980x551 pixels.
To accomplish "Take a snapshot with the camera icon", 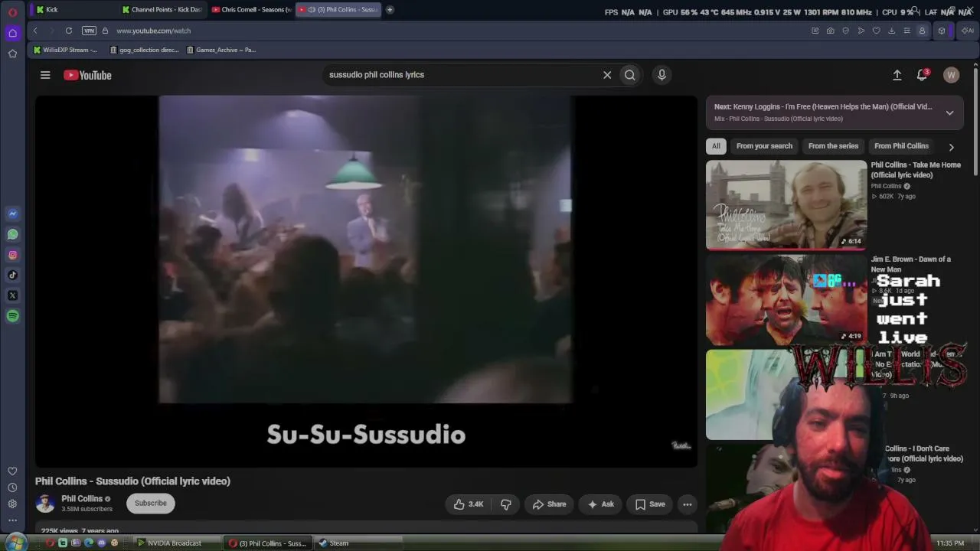I will coord(831,31).
